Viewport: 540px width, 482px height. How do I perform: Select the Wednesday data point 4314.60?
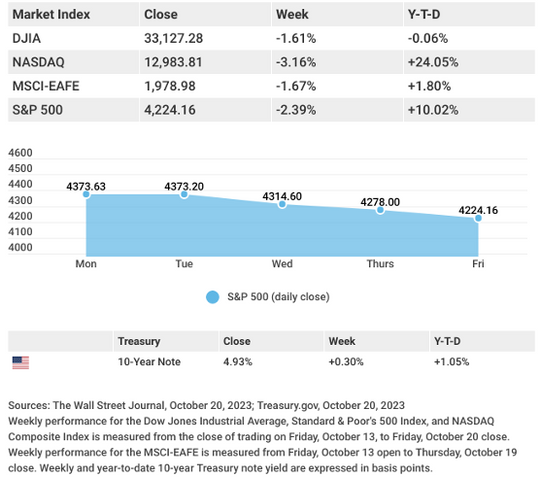pyautogui.click(x=282, y=204)
